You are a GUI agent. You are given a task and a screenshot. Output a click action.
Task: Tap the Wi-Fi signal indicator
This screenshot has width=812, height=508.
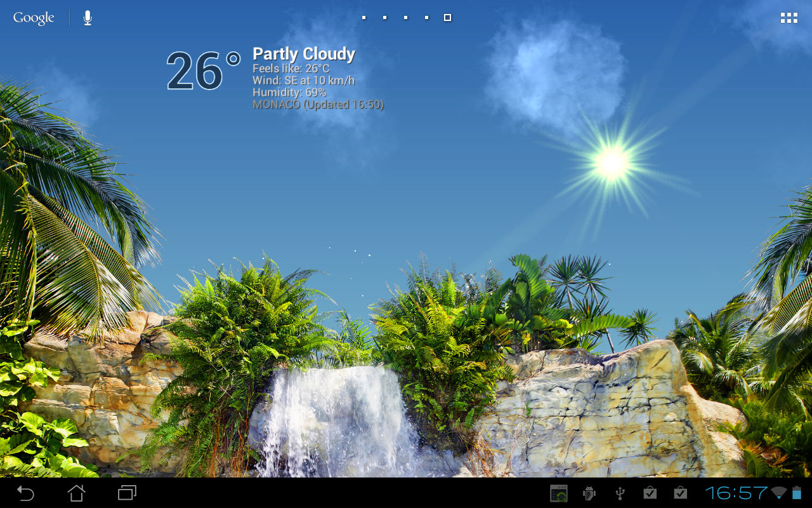779,493
